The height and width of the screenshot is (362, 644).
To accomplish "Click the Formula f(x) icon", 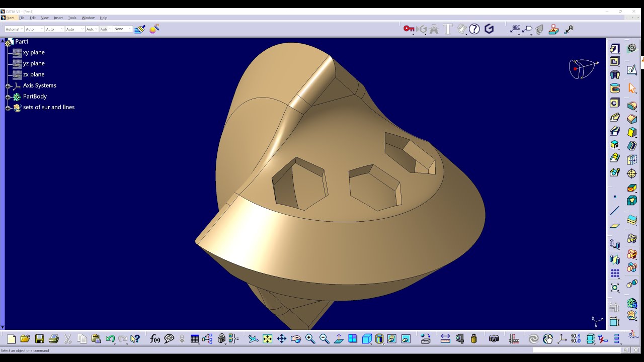I will (x=155, y=339).
